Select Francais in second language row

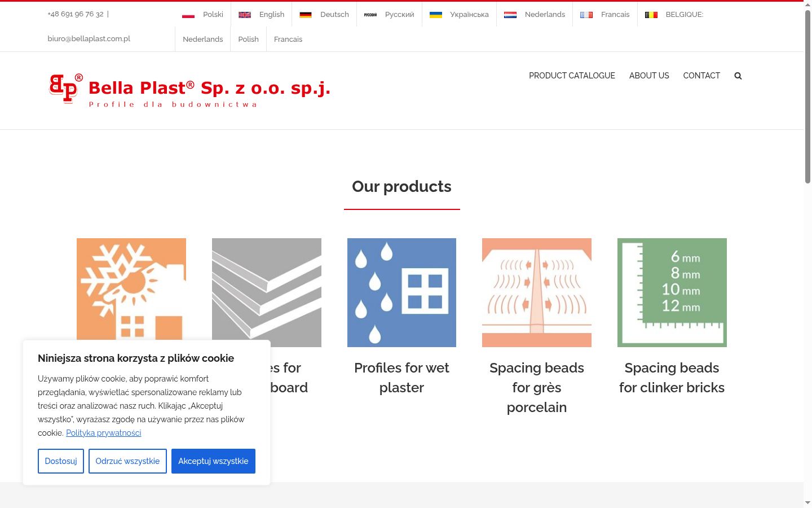click(x=288, y=39)
